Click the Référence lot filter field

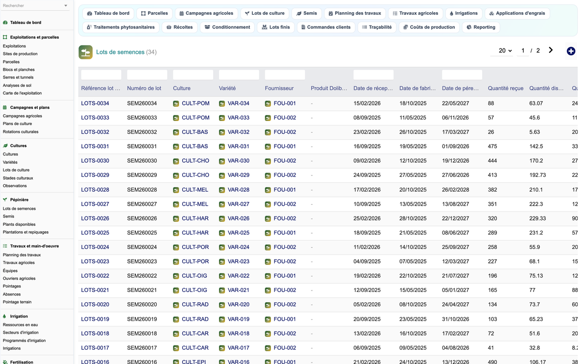point(101,75)
